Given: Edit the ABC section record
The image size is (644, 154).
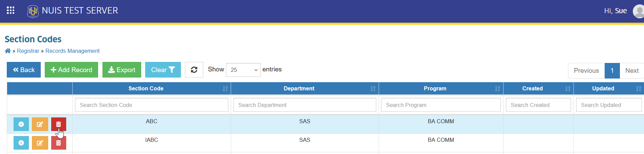Looking at the screenshot, I should point(40,124).
